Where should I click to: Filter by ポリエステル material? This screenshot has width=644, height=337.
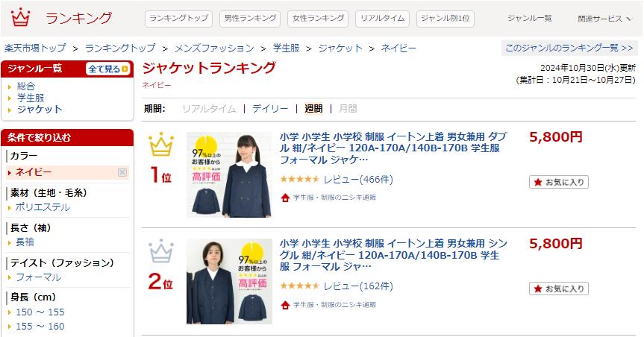[x=43, y=207]
